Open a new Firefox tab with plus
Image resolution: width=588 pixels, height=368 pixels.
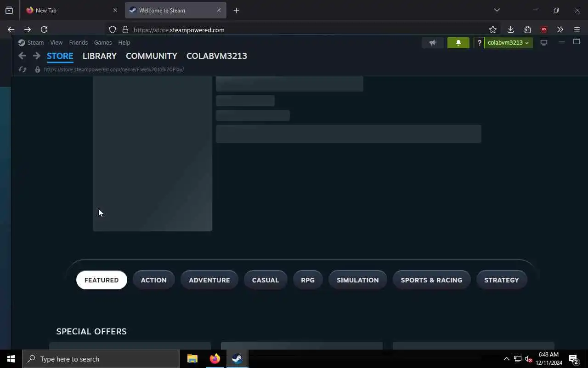point(236,10)
